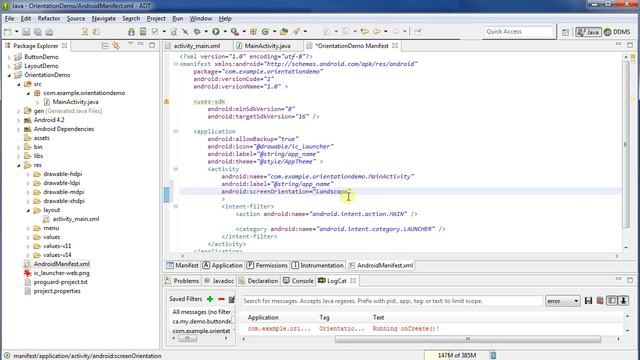Open the Android Virtual Device Manager icon

(x=142, y=32)
